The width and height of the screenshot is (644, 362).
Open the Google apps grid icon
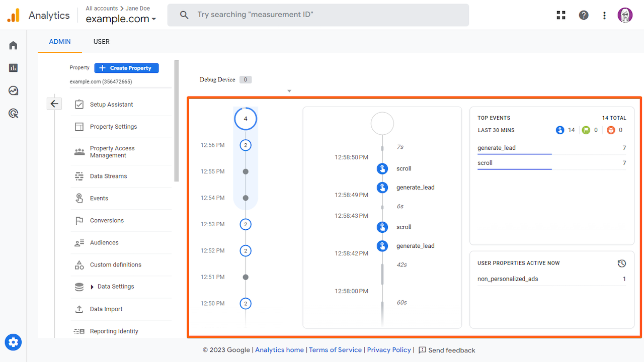[560, 15]
